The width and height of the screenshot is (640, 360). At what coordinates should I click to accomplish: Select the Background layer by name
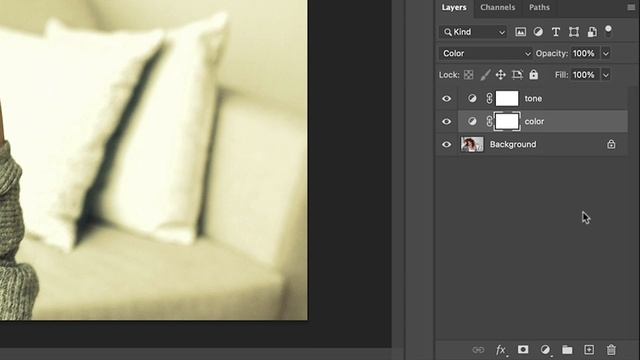pos(513,144)
